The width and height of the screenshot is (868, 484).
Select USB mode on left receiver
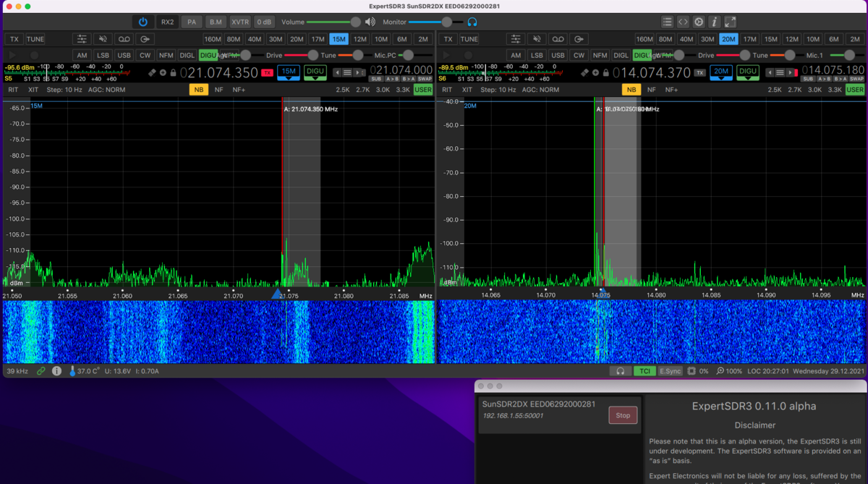pyautogui.click(x=124, y=55)
